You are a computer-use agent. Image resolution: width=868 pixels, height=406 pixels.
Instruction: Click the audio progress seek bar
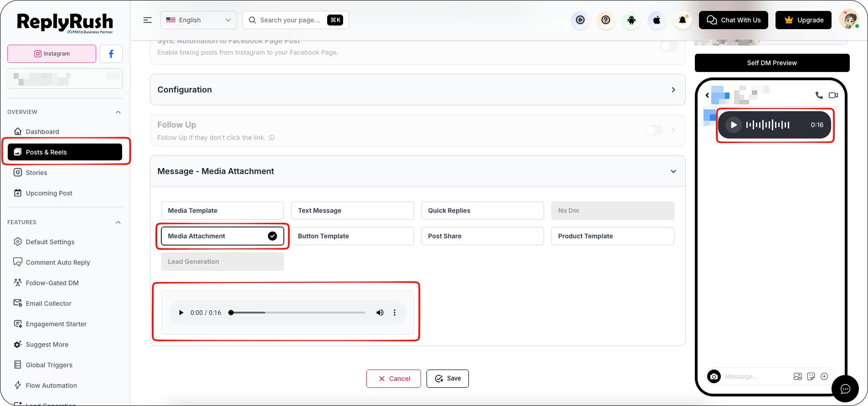click(298, 313)
